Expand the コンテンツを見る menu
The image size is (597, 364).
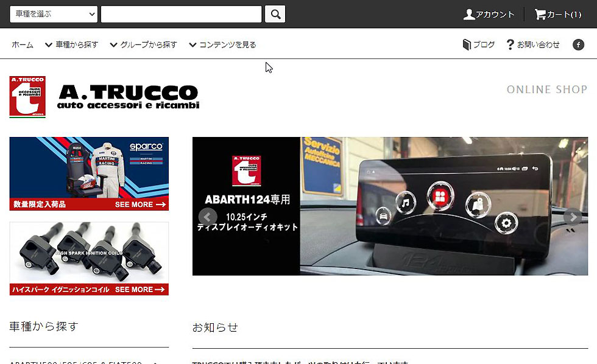click(x=222, y=44)
